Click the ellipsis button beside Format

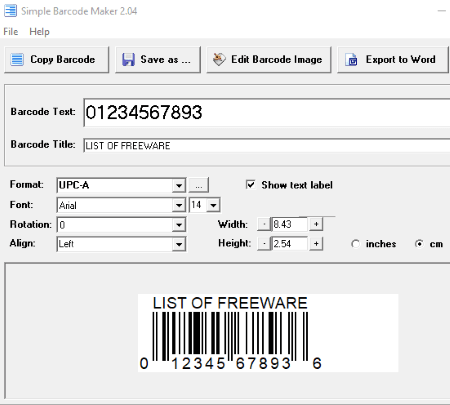pos(199,185)
